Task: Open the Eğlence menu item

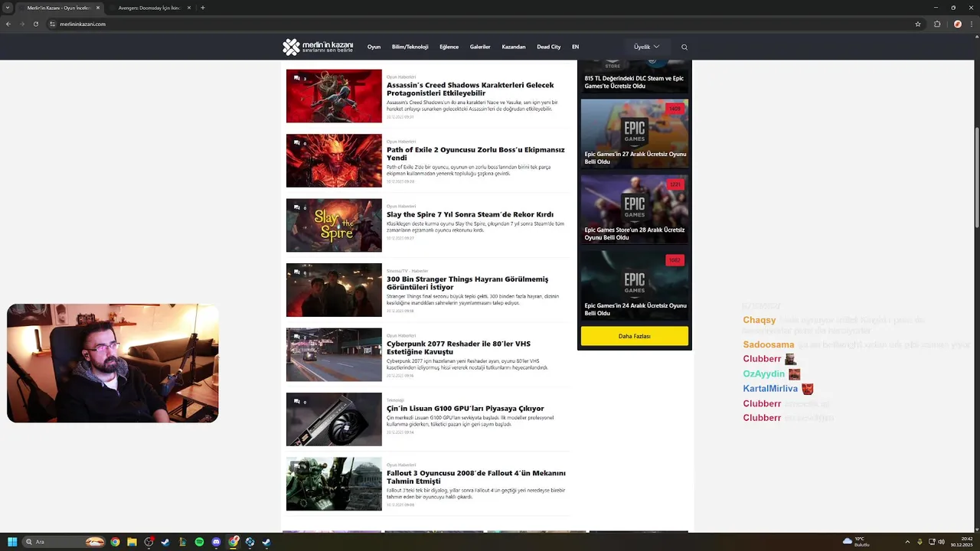Action: (x=449, y=47)
